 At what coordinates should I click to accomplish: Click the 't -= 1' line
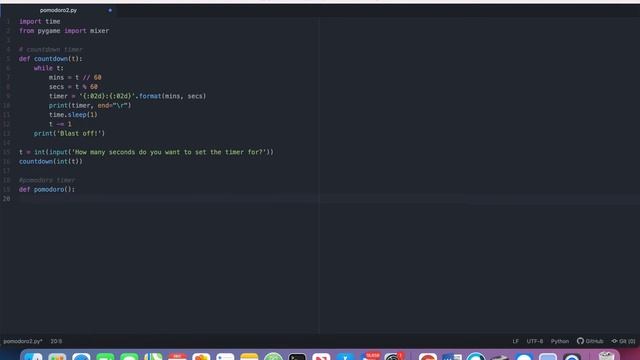60,124
